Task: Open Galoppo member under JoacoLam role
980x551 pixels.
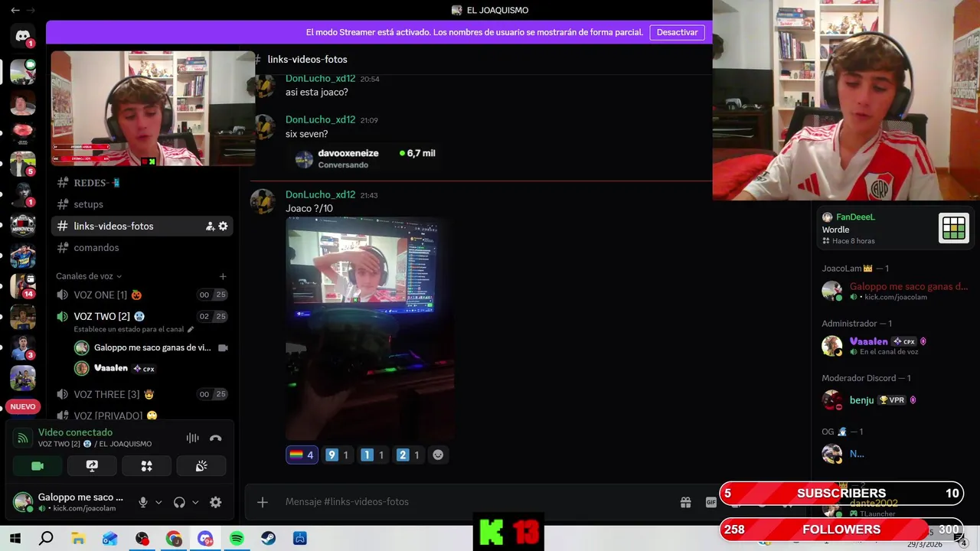Action: [894, 291]
